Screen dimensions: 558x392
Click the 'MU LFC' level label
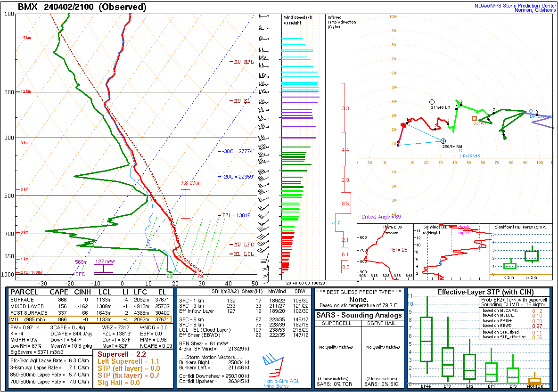[242, 245]
